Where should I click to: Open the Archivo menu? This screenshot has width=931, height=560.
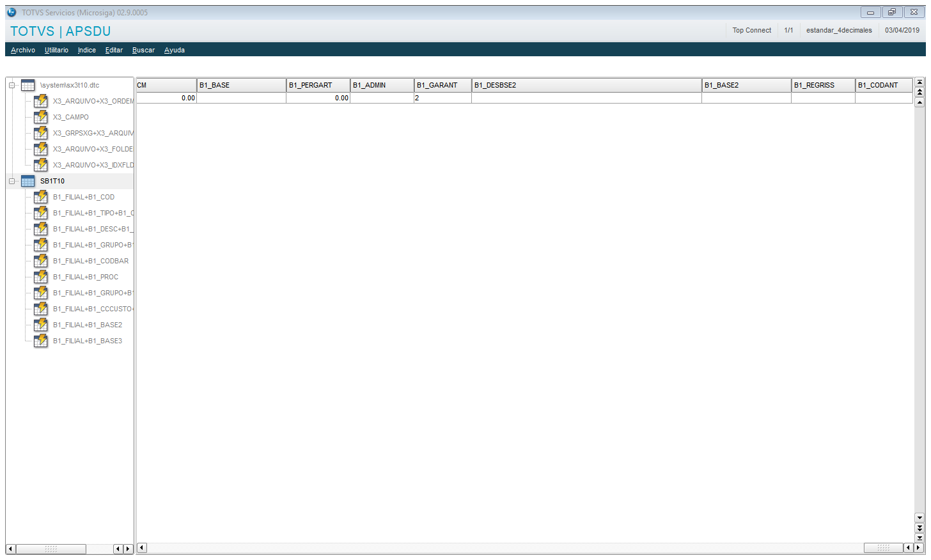click(x=23, y=50)
